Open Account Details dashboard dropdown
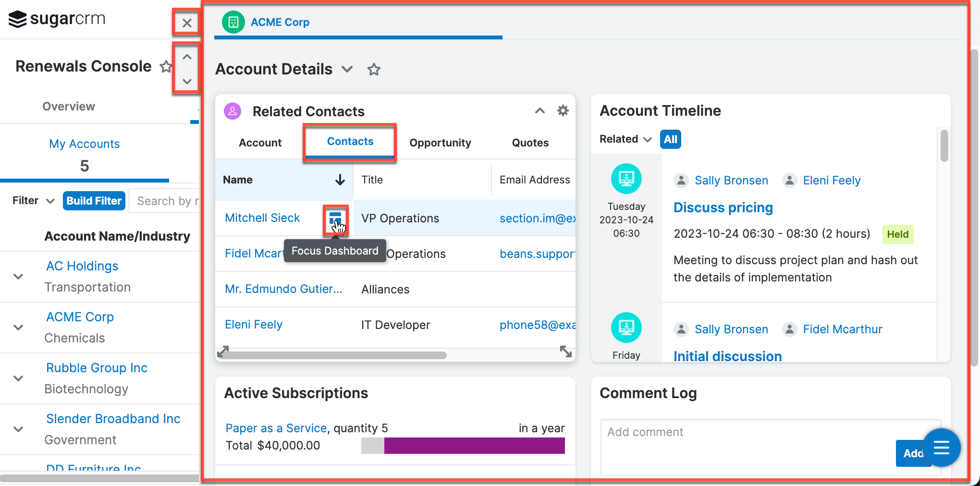This screenshot has width=980, height=486. click(347, 70)
